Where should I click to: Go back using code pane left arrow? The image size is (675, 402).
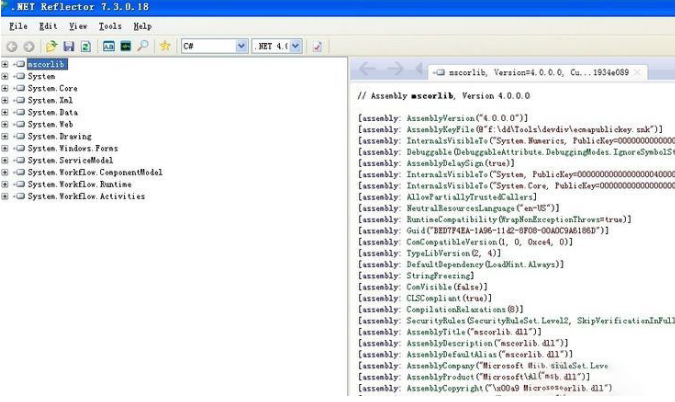pos(367,69)
